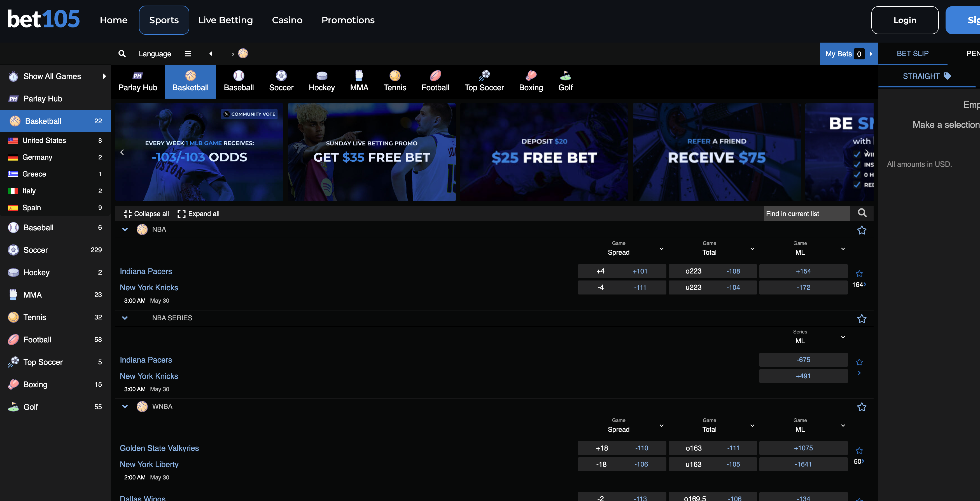The width and height of the screenshot is (980, 501).
Task: Select the Baseball tab in the sports bar
Action: click(x=239, y=82)
